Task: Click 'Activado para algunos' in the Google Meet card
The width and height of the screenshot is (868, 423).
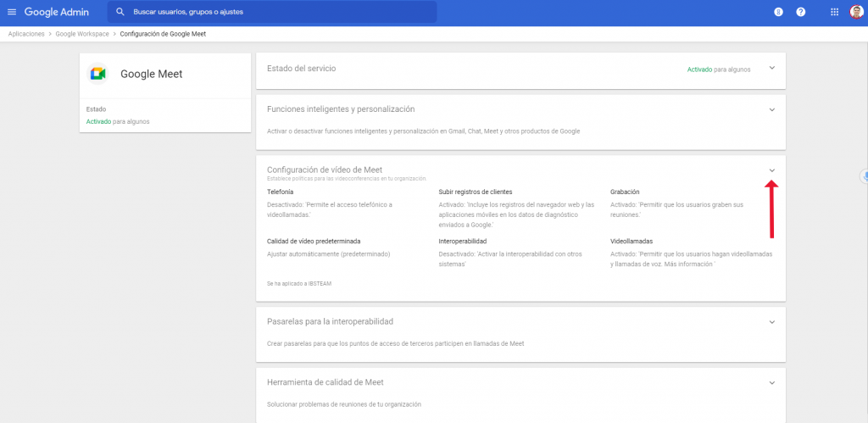Action: tap(118, 121)
